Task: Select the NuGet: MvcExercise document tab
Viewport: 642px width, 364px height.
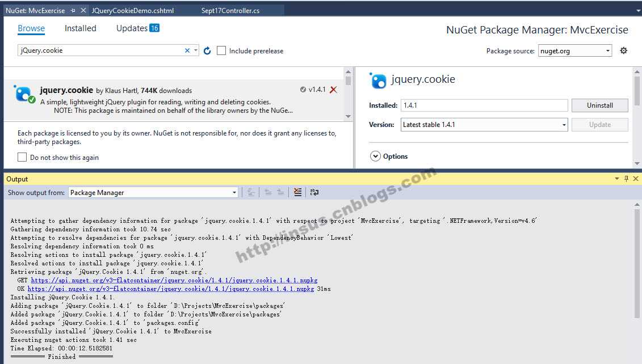Action: coord(35,11)
